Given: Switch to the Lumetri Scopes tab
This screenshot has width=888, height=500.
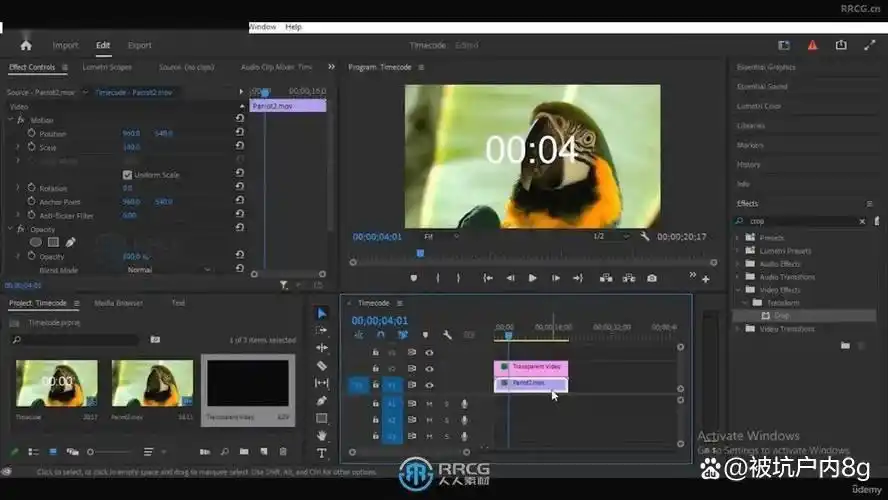Looking at the screenshot, I should tap(107, 67).
